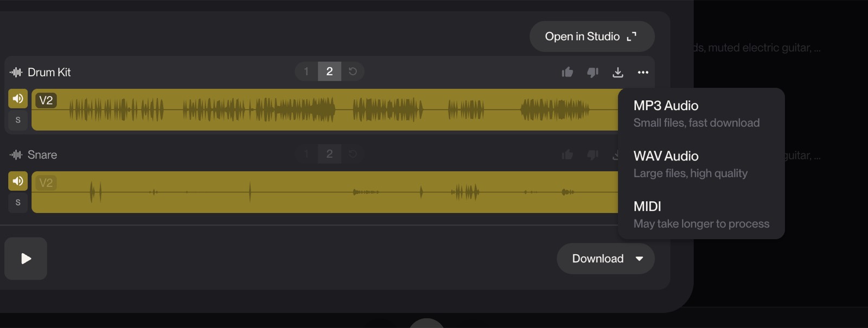The width and height of the screenshot is (868, 328).
Task: Mute the Snare track speaker
Action: click(x=18, y=181)
